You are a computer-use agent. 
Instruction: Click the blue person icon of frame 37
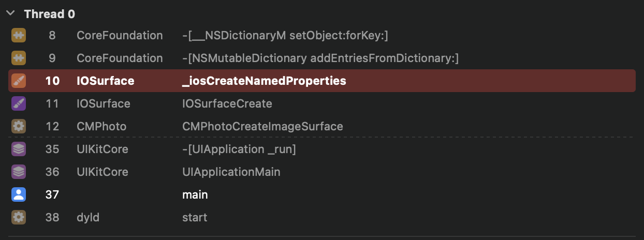(x=19, y=195)
